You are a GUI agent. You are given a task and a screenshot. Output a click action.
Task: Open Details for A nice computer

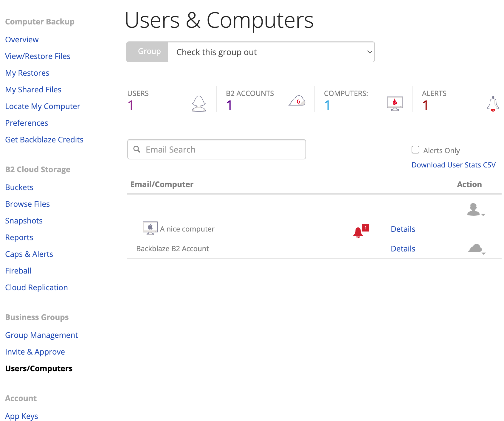tap(403, 229)
